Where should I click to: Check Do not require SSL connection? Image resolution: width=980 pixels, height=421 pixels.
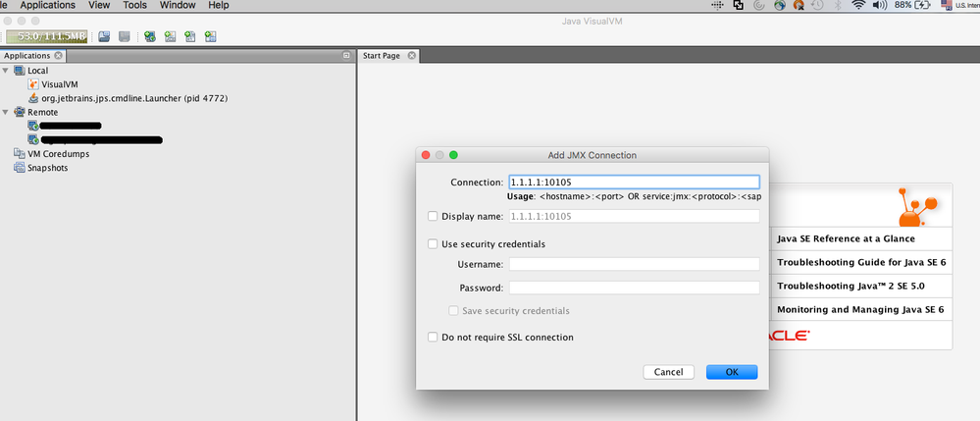pos(433,338)
